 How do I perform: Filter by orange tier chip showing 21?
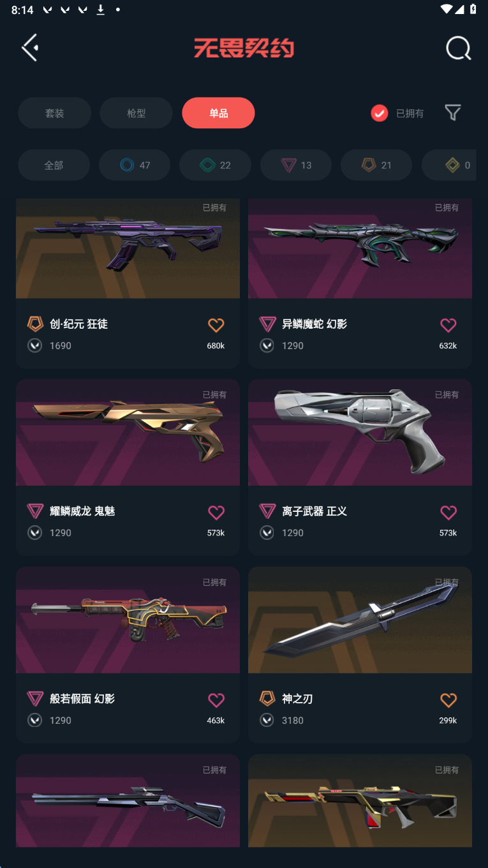click(x=376, y=165)
